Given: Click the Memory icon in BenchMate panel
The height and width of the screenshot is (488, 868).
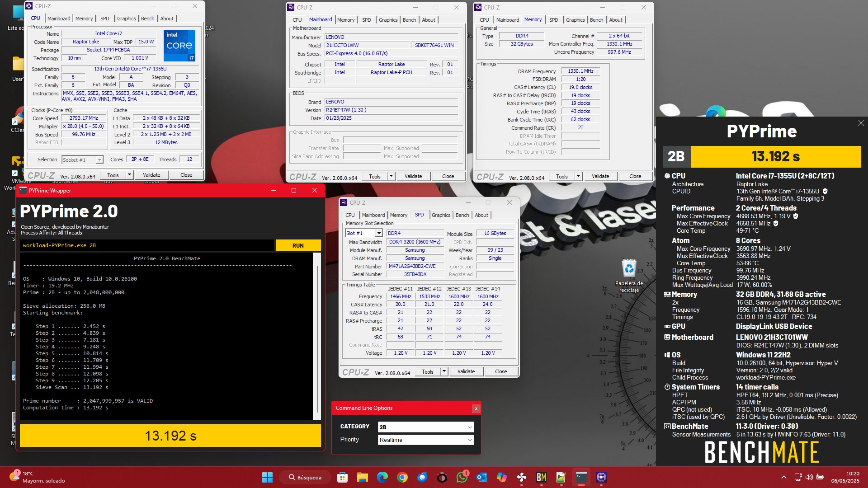Looking at the screenshot, I should [667, 294].
